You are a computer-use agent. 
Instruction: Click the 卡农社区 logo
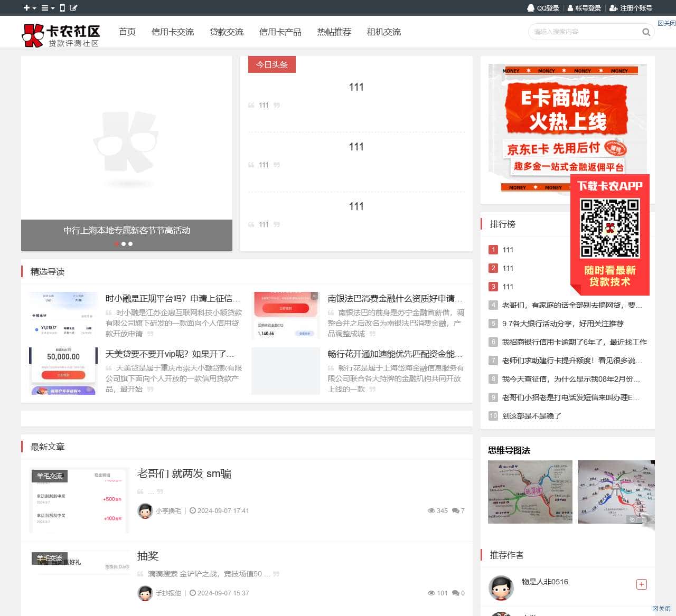[60, 33]
